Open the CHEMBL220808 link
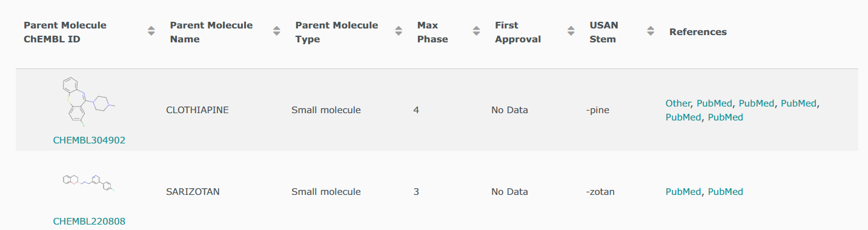Image resolution: width=868 pixels, height=230 pixels. 89,222
